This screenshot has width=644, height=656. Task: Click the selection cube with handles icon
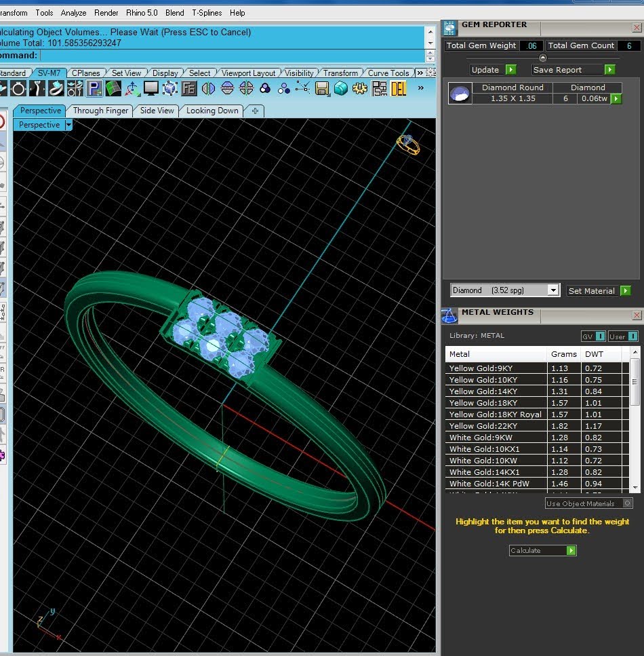point(169,89)
